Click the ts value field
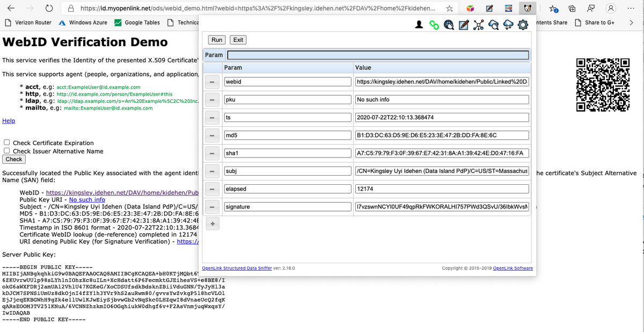The image size is (644, 332). 442,118
